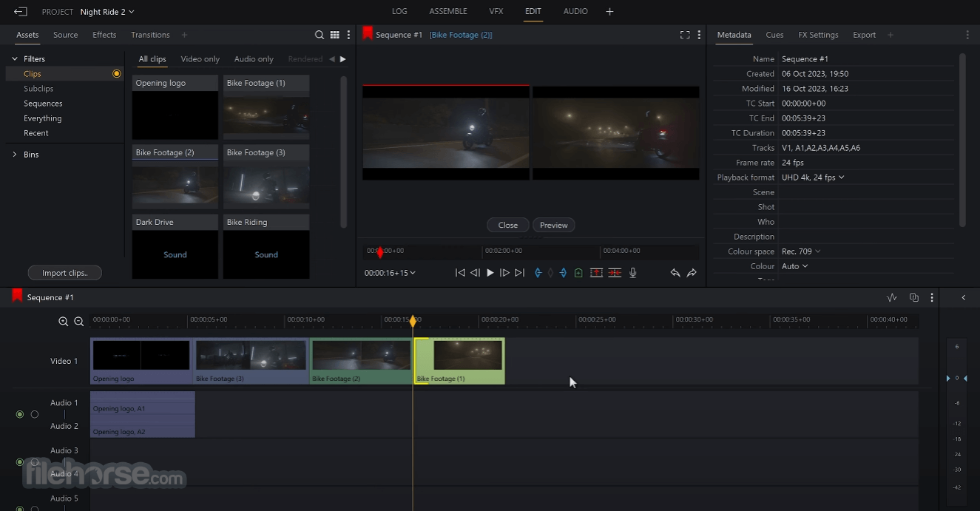The height and width of the screenshot is (511, 980).
Task: Show the previous clip filter tabs with the left arrow
Action: tap(331, 59)
